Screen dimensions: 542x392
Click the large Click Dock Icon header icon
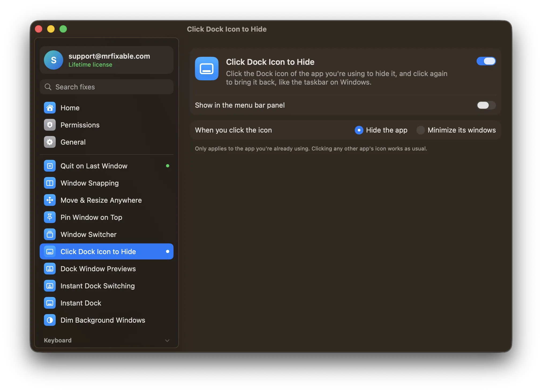click(x=207, y=69)
